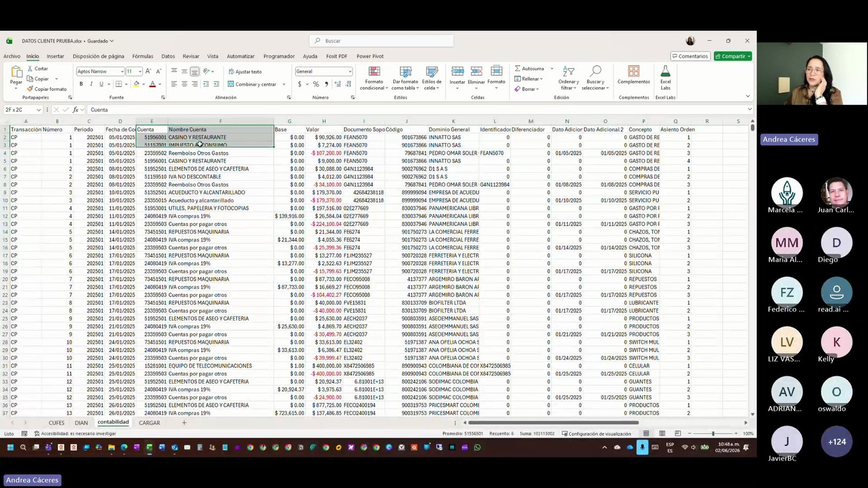Click the Comentarios button
868x488 pixels.
pos(690,56)
